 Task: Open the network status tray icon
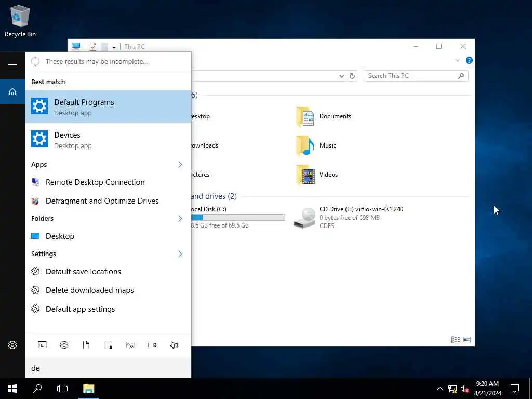point(453,389)
